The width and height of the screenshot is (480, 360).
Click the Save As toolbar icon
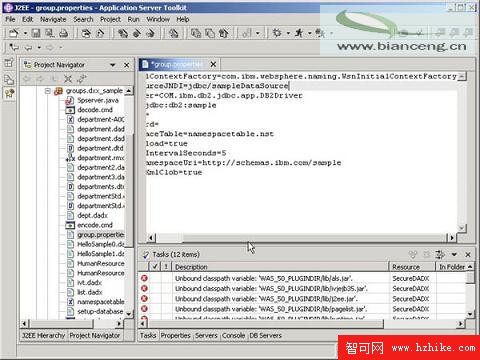pos(50,33)
